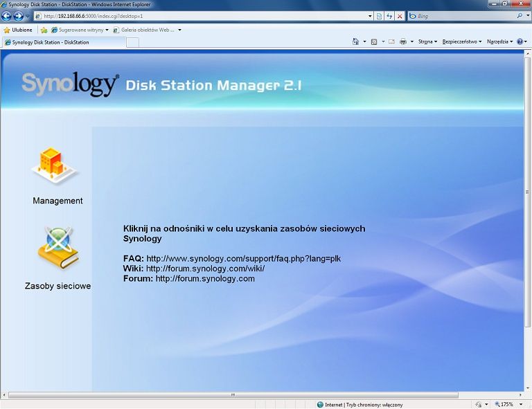Viewport: 532px width, 409px height.
Task: Open a new blank tab
Action: 133,43
